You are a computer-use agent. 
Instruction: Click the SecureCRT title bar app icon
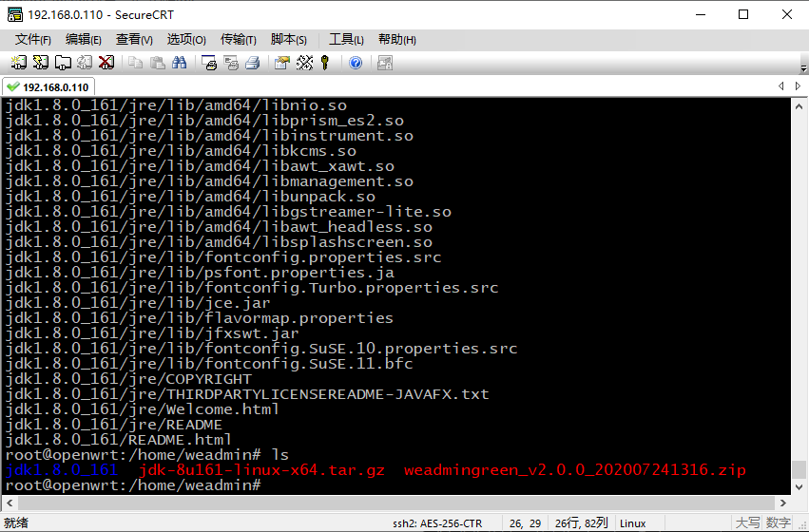pos(15,14)
